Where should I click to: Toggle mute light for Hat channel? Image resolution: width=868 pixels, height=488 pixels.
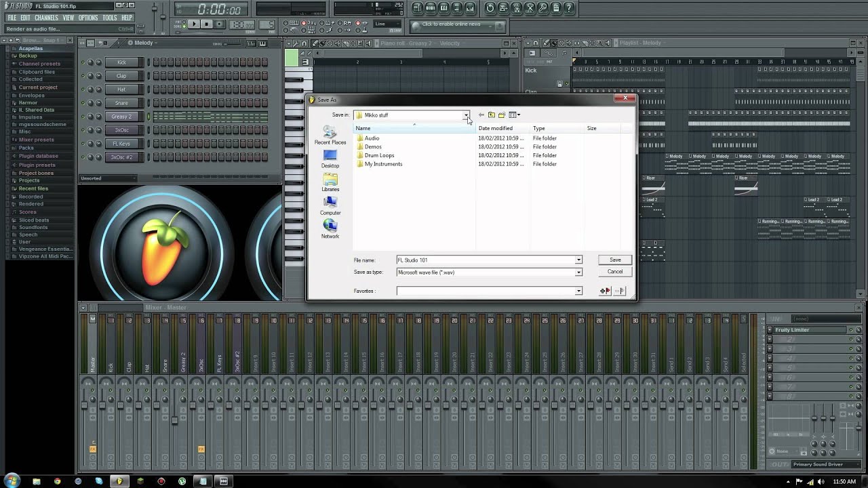pyautogui.click(x=83, y=89)
